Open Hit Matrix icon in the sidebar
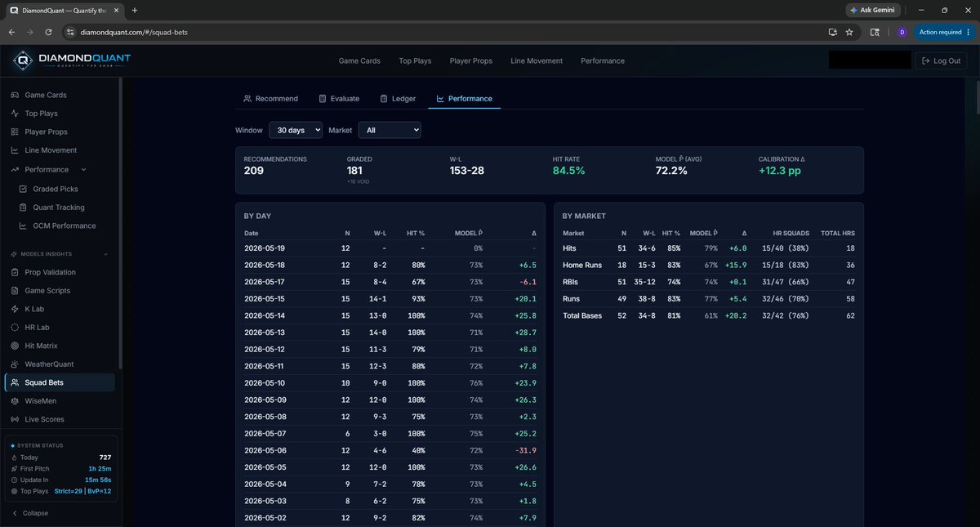The width and height of the screenshot is (980, 527). point(15,346)
